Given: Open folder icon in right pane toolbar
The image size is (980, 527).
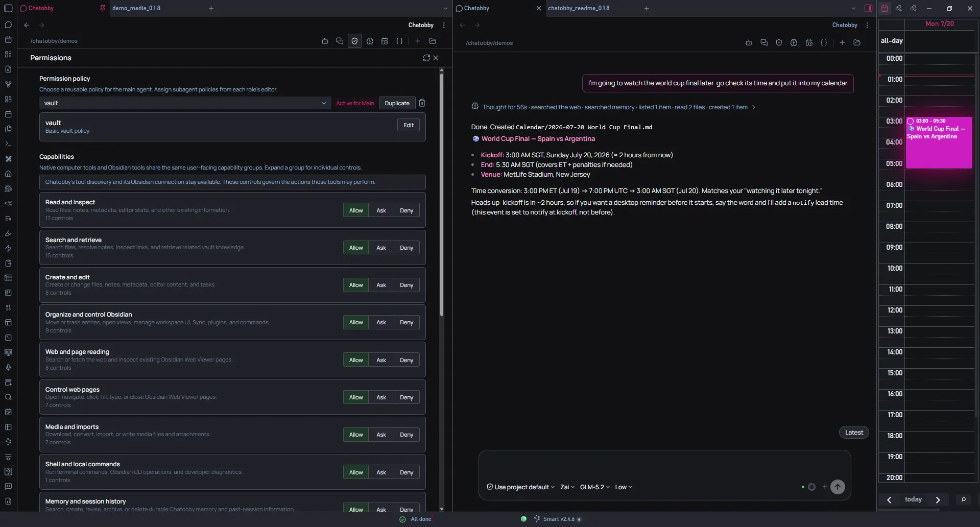Looking at the screenshot, I should (x=857, y=43).
